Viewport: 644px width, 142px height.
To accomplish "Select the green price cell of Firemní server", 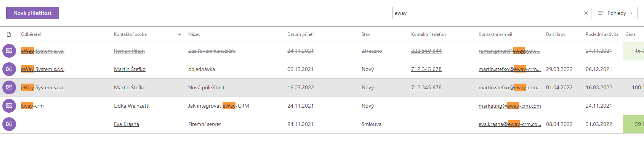I will pyautogui.click(x=633, y=124).
